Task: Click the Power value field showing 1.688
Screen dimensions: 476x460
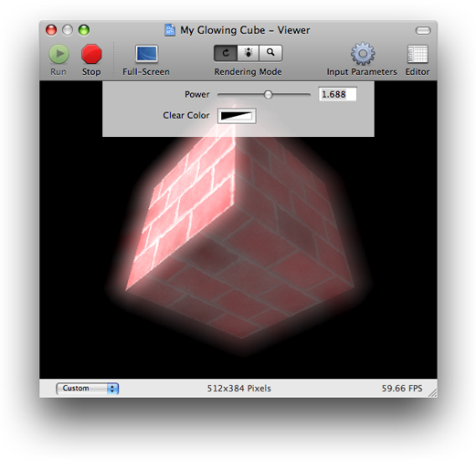Action: (x=337, y=94)
